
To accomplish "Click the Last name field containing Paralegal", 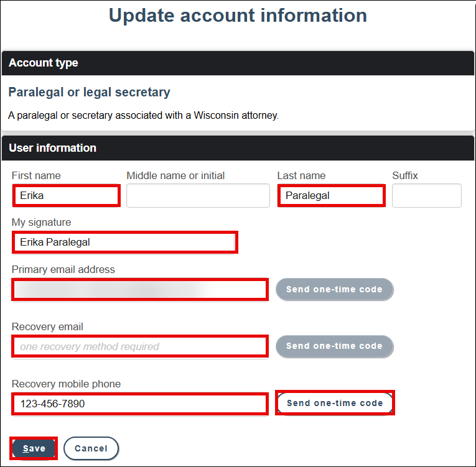I will (x=331, y=195).
